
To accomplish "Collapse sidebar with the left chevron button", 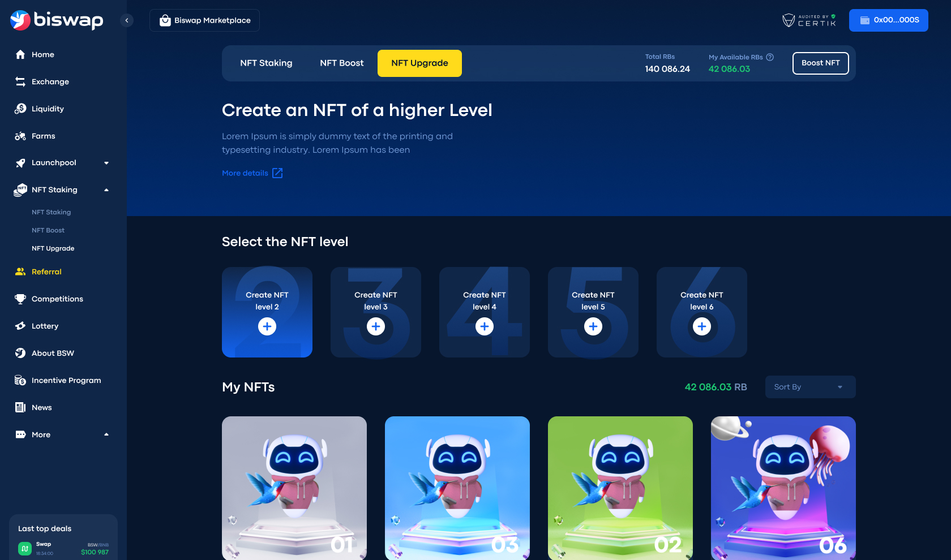I will [x=127, y=20].
